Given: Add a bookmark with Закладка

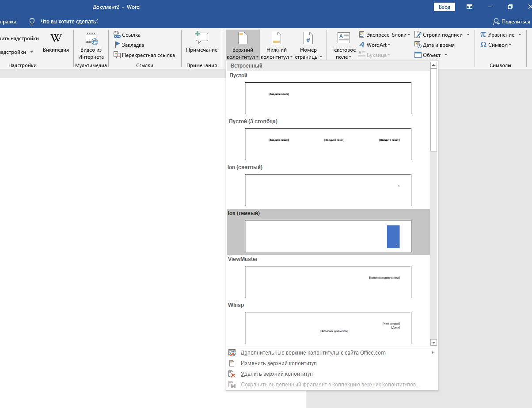Looking at the screenshot, I should tap(129, 45).
